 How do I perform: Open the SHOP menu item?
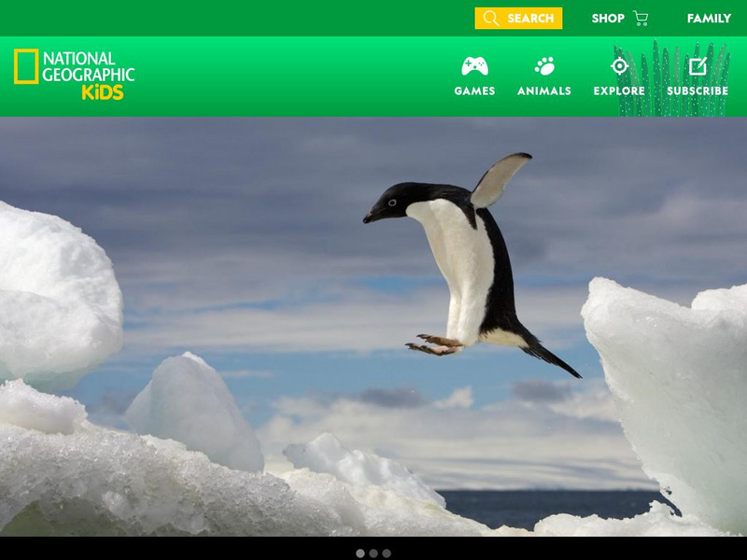608,16
